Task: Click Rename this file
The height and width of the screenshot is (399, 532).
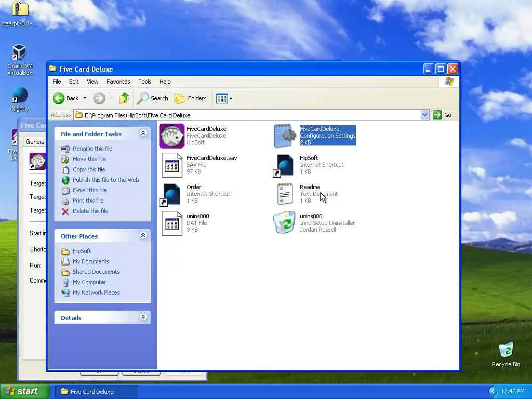Action: point(92,149)
